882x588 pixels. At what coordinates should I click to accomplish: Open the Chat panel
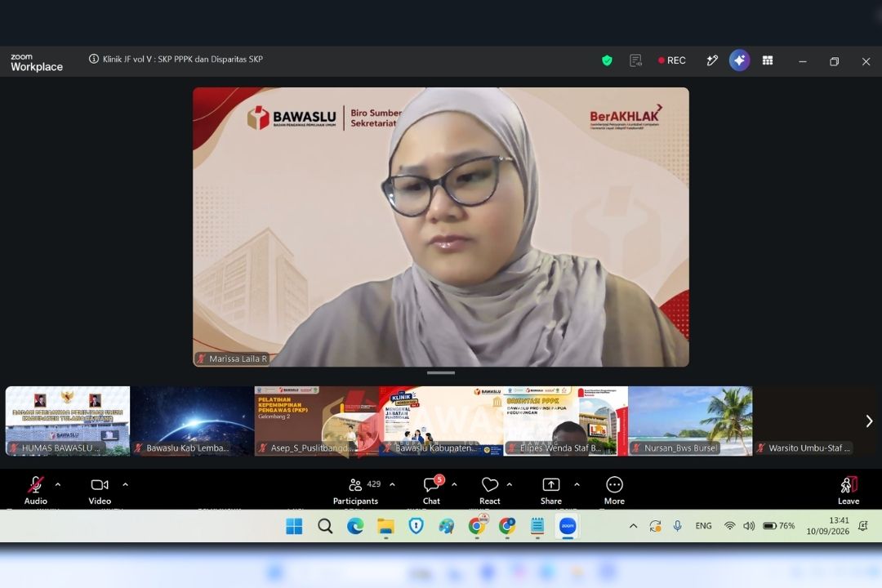pyautogui.click(x=432, y=489)
